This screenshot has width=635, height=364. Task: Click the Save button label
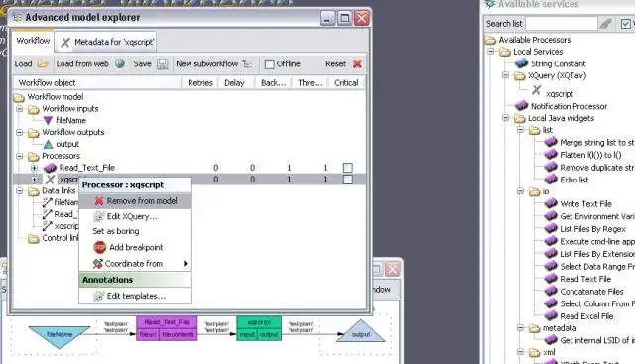point(142,64)
